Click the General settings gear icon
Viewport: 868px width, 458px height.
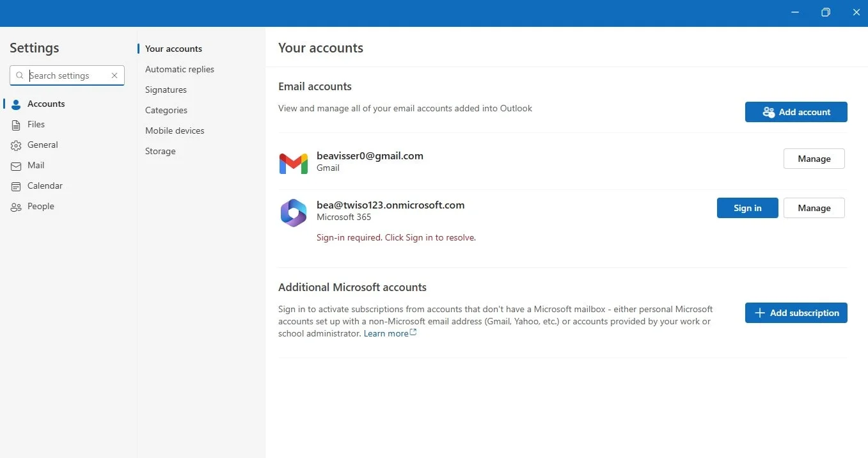tap(15, 145)
